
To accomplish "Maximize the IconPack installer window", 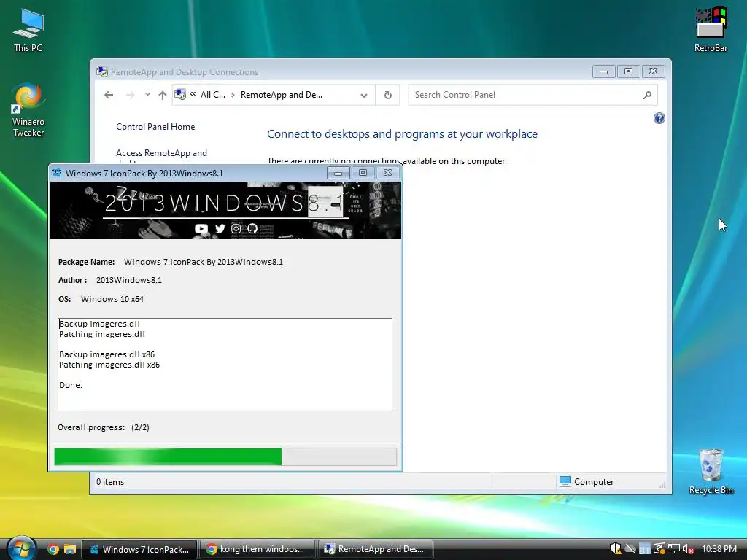I will tap(363, 173).
